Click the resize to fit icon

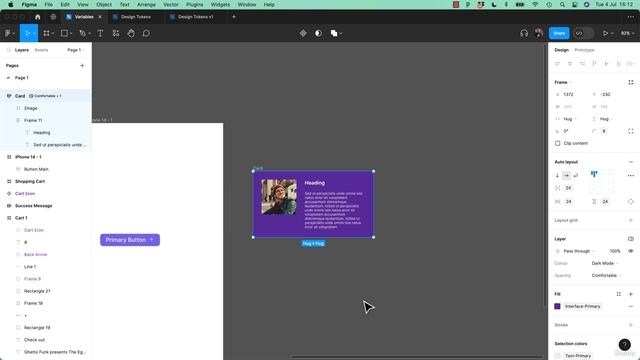point(631,82)
